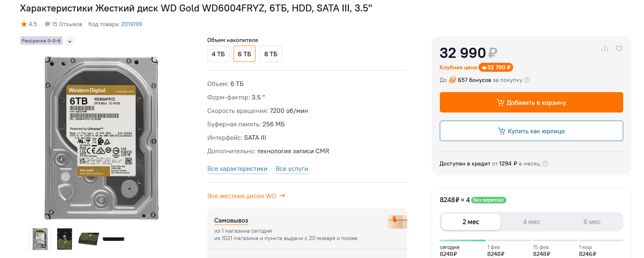The height and width of the screenshot is (258, 644).
Task: Click the Добавить в корзину button
Action: point(531,102)
